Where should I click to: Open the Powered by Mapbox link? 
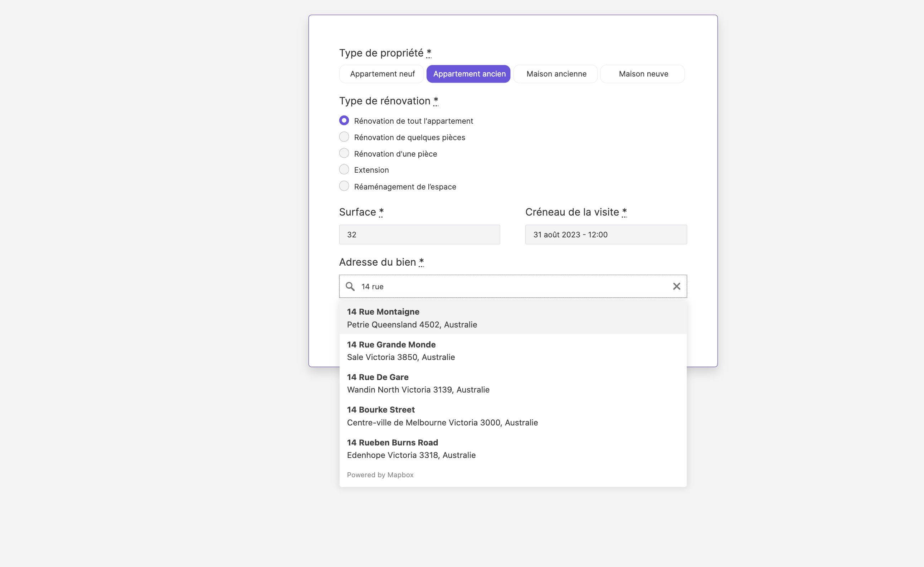pos(380,475)
